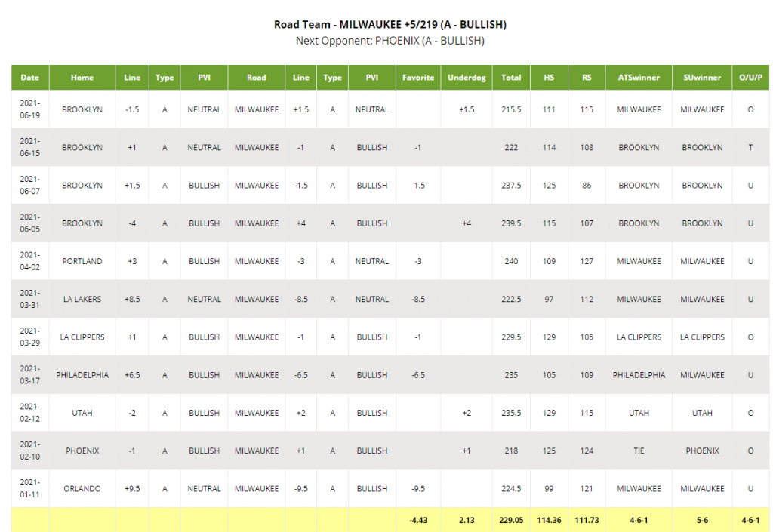This screenshot has width=773, height=532.
Task: Click the 235.5 total value
Action: pyautogui.click(x=511, y=413)
